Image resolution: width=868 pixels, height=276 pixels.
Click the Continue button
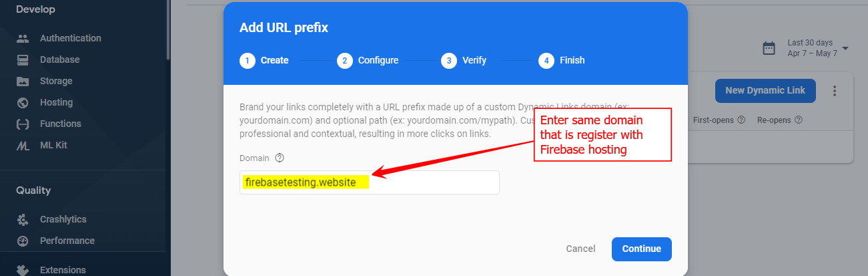point(642,249)
